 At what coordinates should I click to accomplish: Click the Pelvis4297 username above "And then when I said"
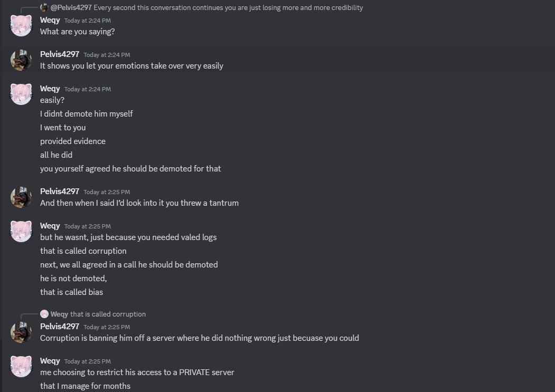click(59, 192)
